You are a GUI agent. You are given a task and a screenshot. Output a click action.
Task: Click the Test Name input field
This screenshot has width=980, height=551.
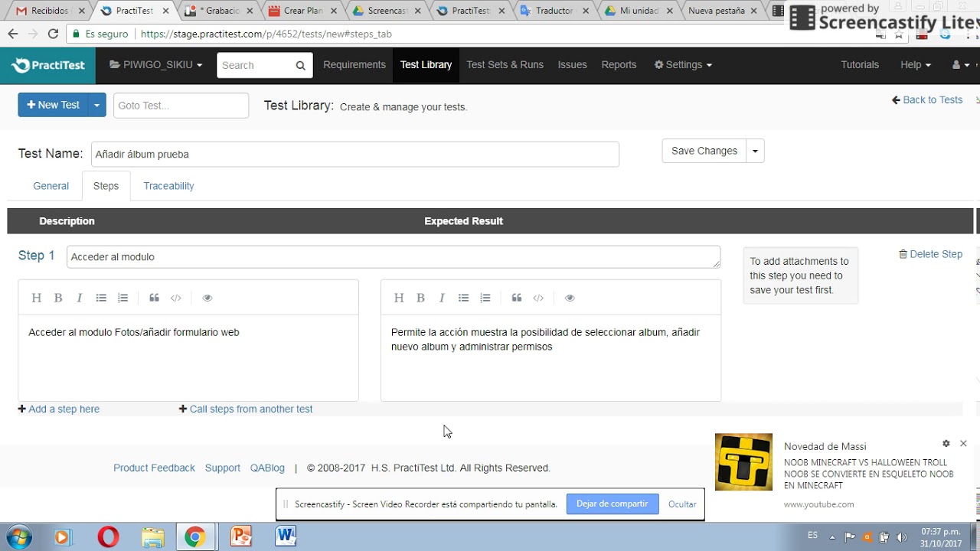(355, 154)
